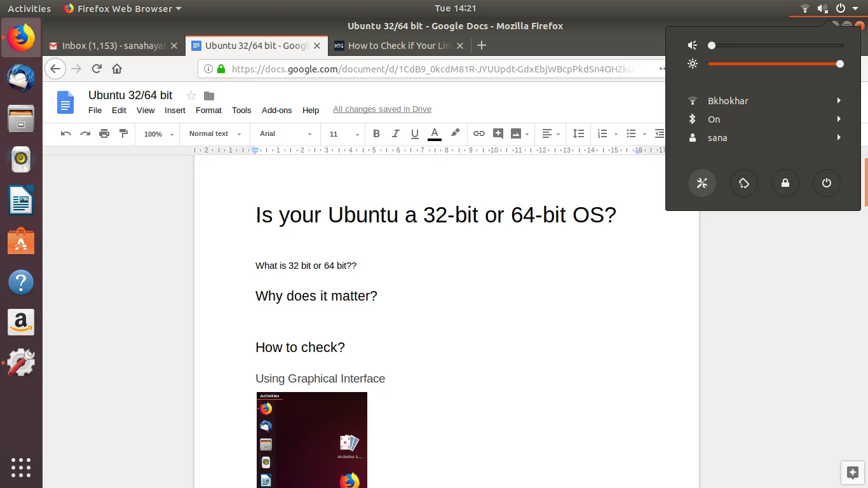This screenshot has width=868, height=488.
Task: Launch Rhythmbox from the dock
Action: (21, 159)
